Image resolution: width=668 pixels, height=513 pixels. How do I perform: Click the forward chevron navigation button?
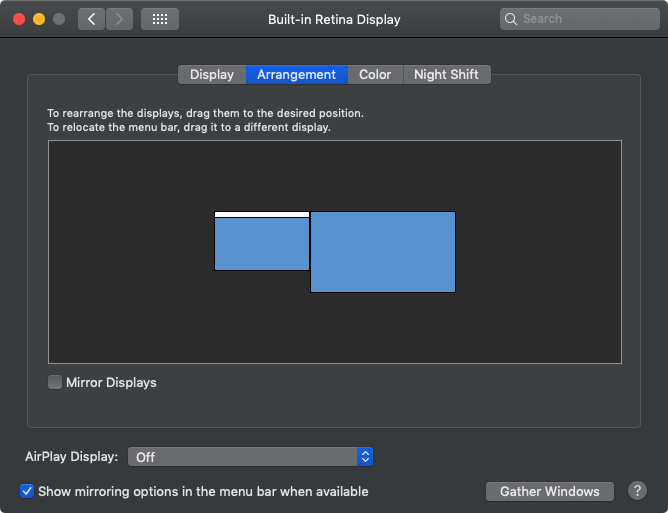pos(119,19)
